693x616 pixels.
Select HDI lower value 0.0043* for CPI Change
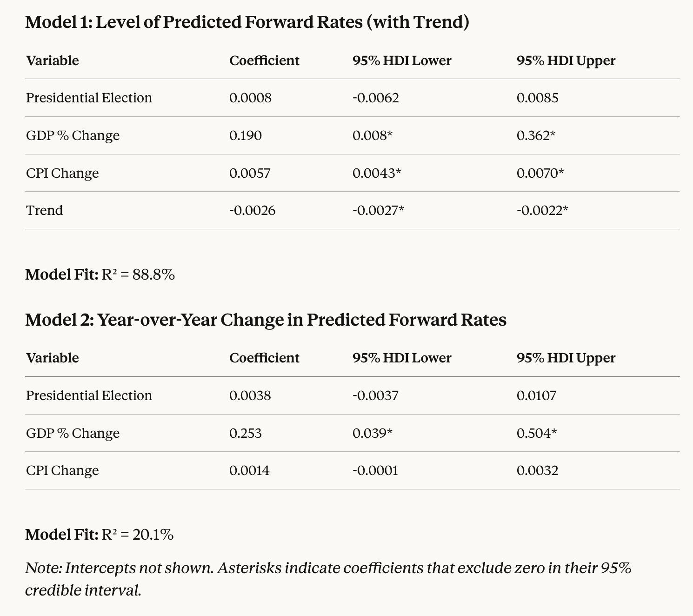[x=377, y=173]
